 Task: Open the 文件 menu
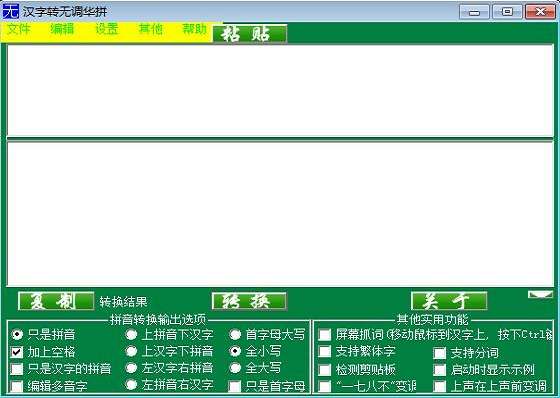(x=19, y=29)
